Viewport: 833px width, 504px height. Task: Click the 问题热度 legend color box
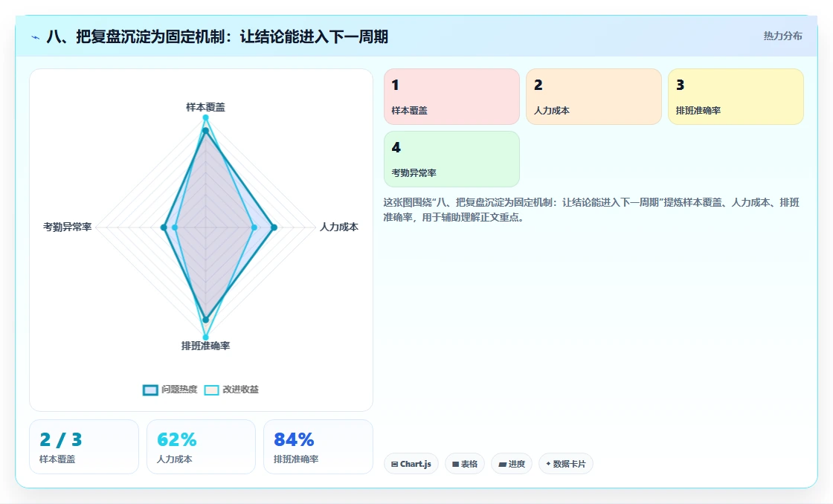[x=150, y=390]
